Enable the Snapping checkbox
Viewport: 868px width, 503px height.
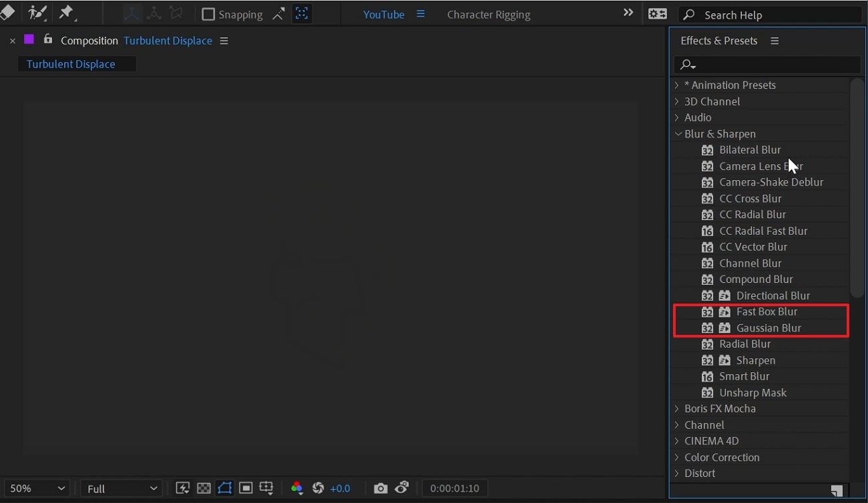coord(208,14)
